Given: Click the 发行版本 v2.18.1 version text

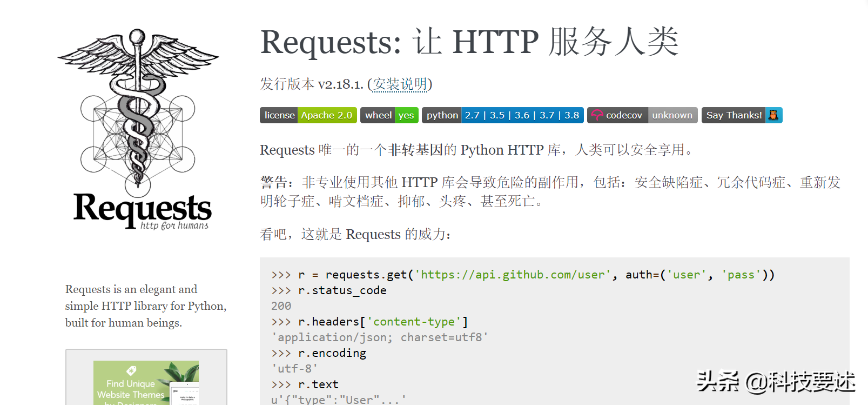Looking at the screenshot, I should (x=312, y=84).
